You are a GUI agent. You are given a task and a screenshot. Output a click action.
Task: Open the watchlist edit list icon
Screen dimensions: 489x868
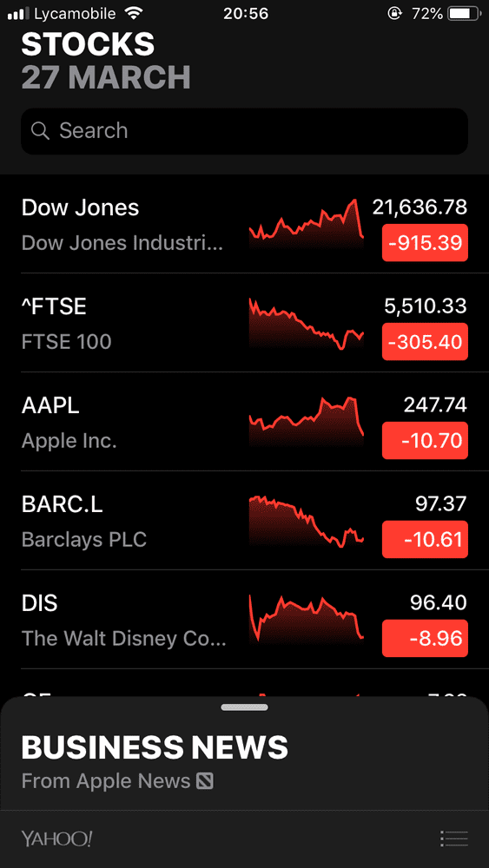click(454, 838)
